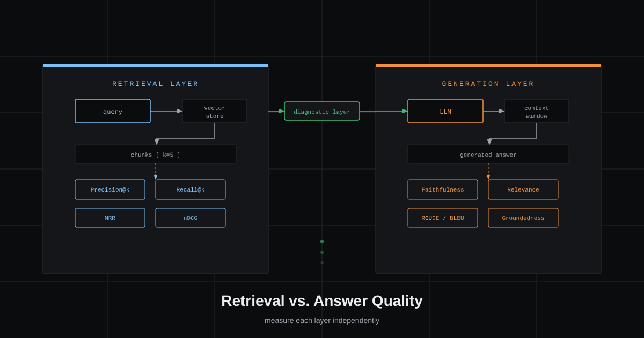The width and height of the screenshot is (644, 338).
Task: Click the GENERATION LAYER heading
Action: pos(488,84)
